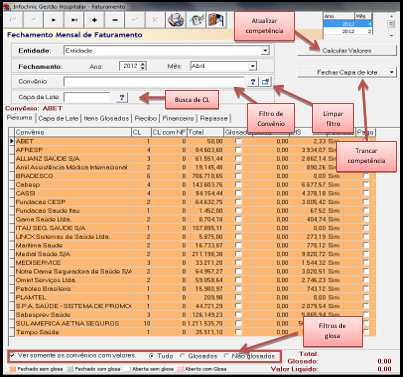Select the Tudo radio button
403x377 pixels.
[151, 356]
